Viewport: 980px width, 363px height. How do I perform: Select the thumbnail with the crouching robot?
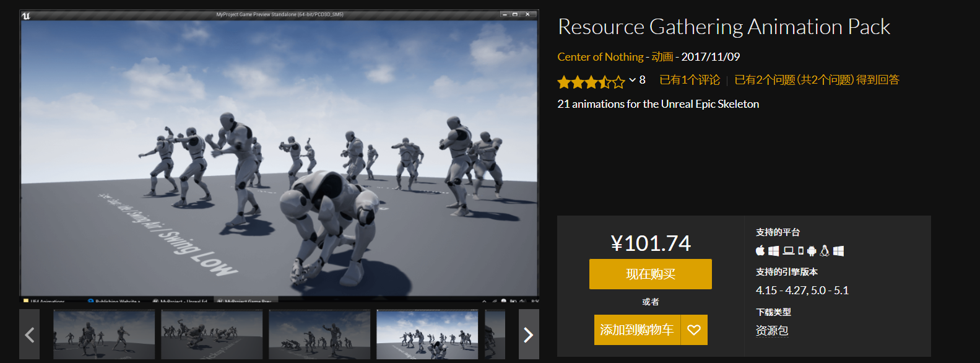212,335
